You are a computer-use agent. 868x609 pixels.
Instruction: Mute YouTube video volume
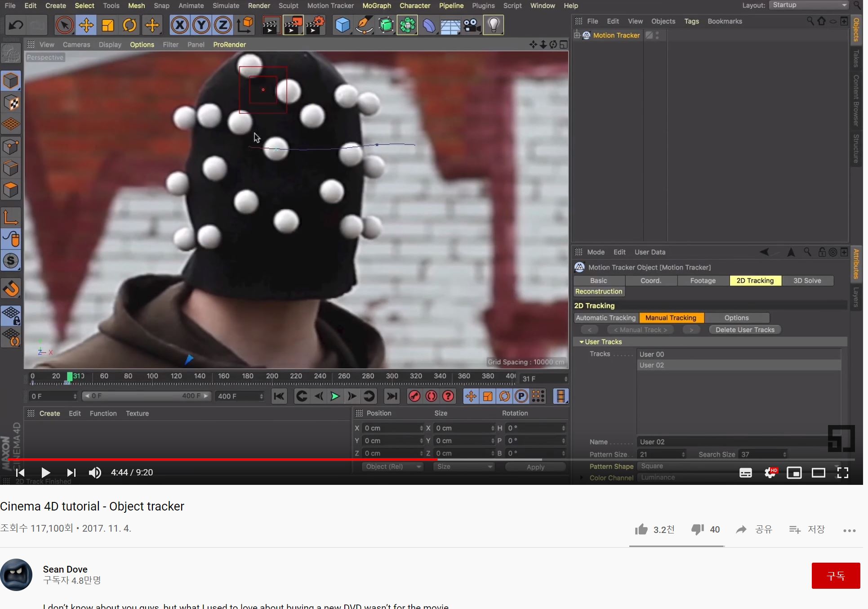[x=95, y=473]
